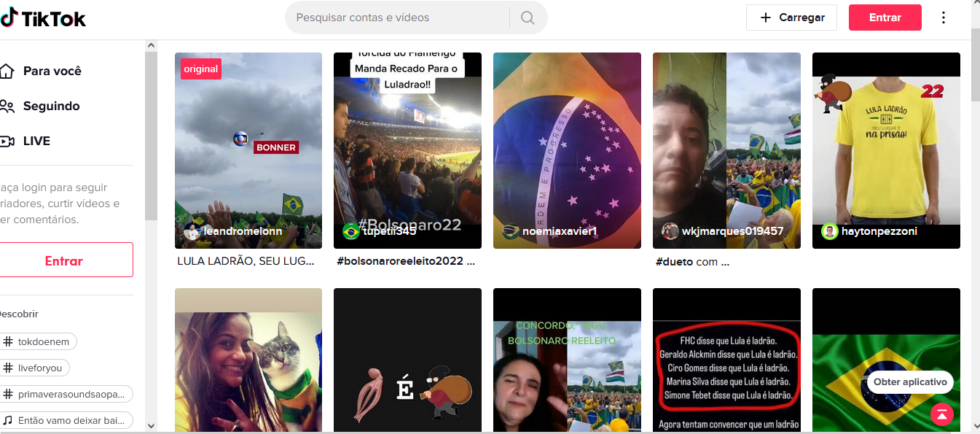The height and width of the screenshot is (434, 980).
Task: Open the tokdoenem hashtag chip
Action: [37, 341]
